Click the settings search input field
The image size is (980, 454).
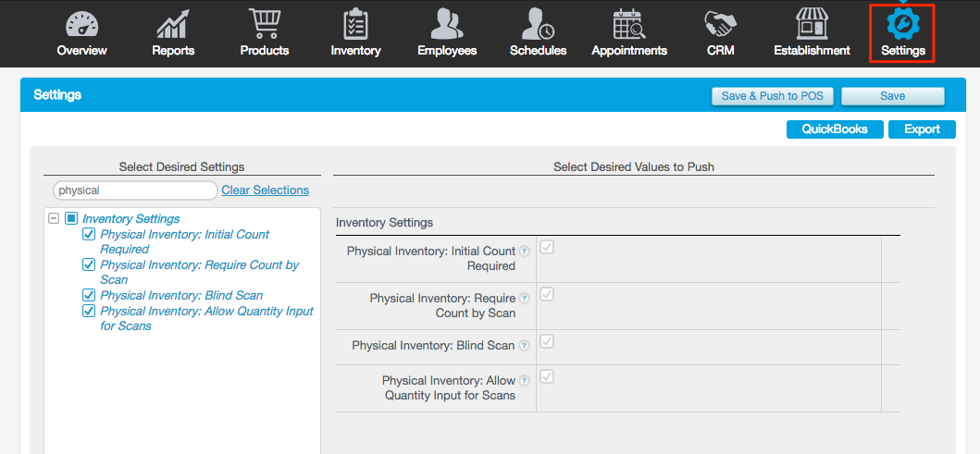pos(135,190)
